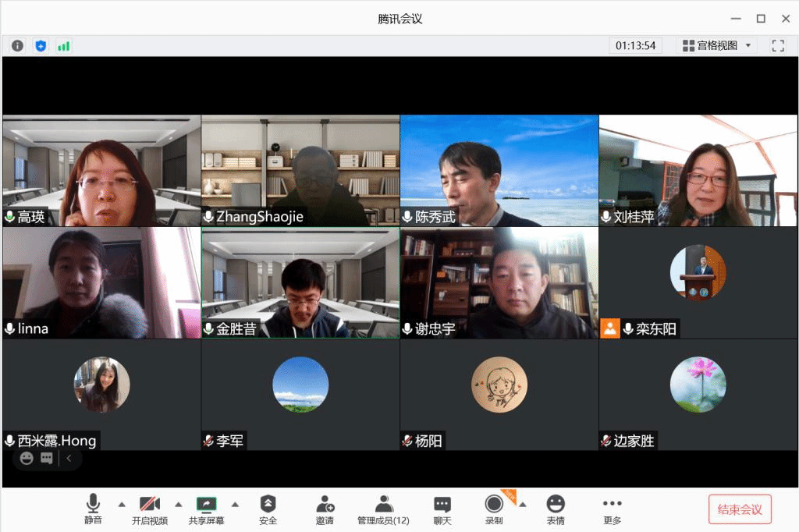Image resolution: width=799 pixels, height=532 pixels.
Task: Open the 宫格视图 grid view dropdown
Action: click(716, 45)
